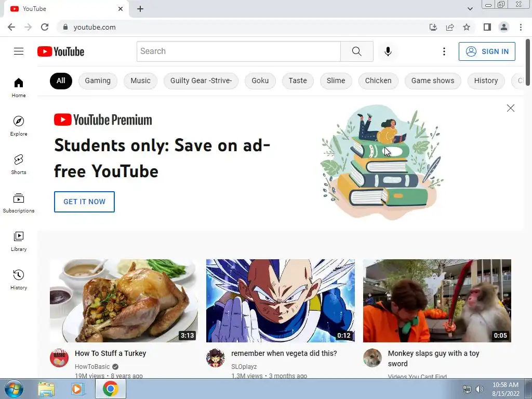Dismiss the YouTube Premium banner
This screenshot has height=399, width=532.
point(510,108)
